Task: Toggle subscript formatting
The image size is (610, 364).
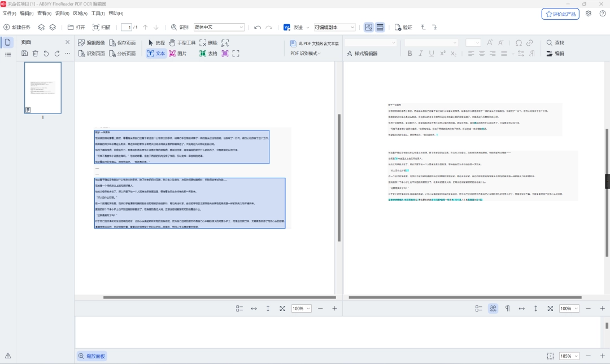Action: point(454,54)
